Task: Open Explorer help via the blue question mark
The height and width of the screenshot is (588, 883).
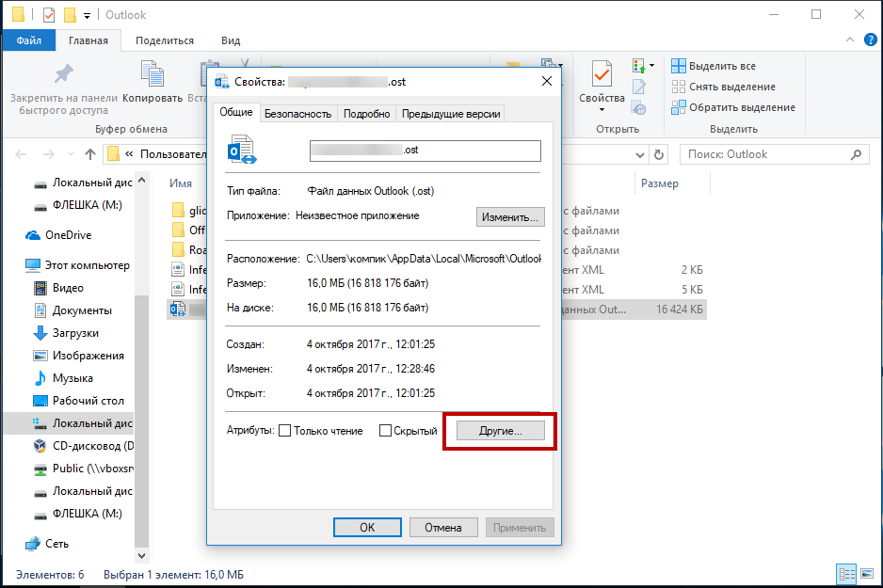Action: [x=871, y=40]
